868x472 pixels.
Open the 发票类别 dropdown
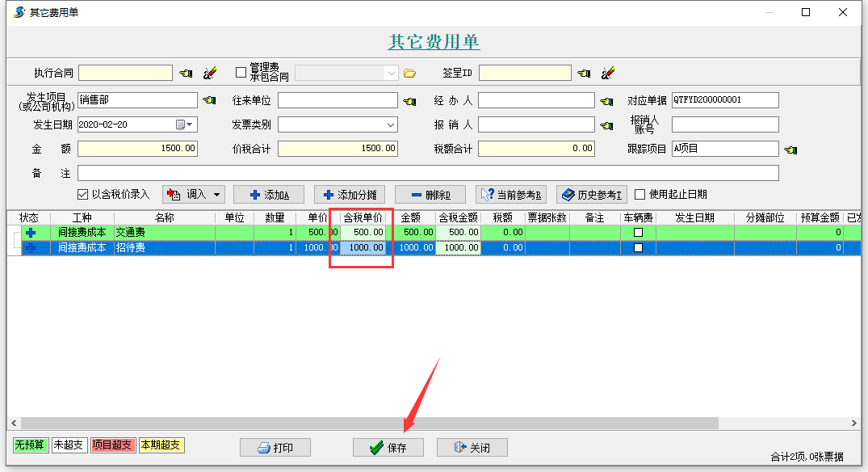coord(390,124)
